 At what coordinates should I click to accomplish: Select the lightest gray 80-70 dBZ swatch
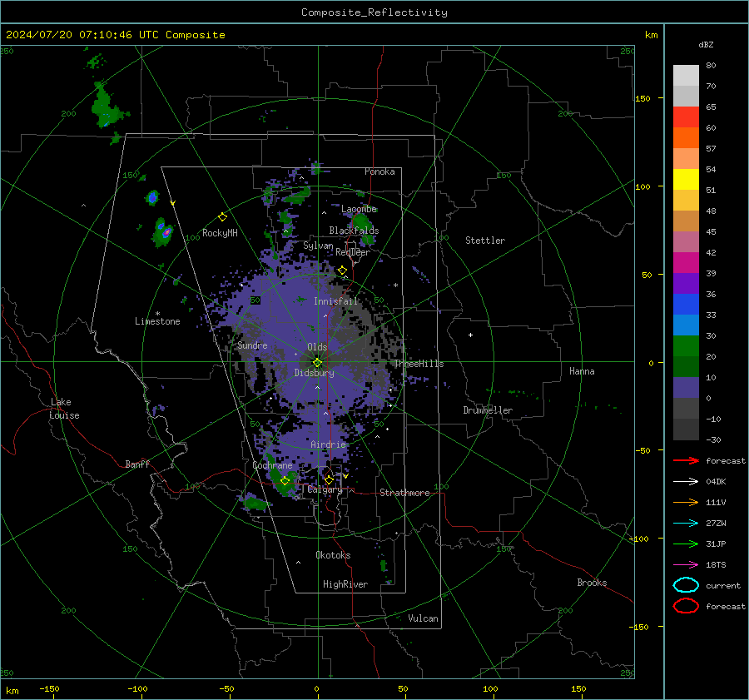point(686,76)
